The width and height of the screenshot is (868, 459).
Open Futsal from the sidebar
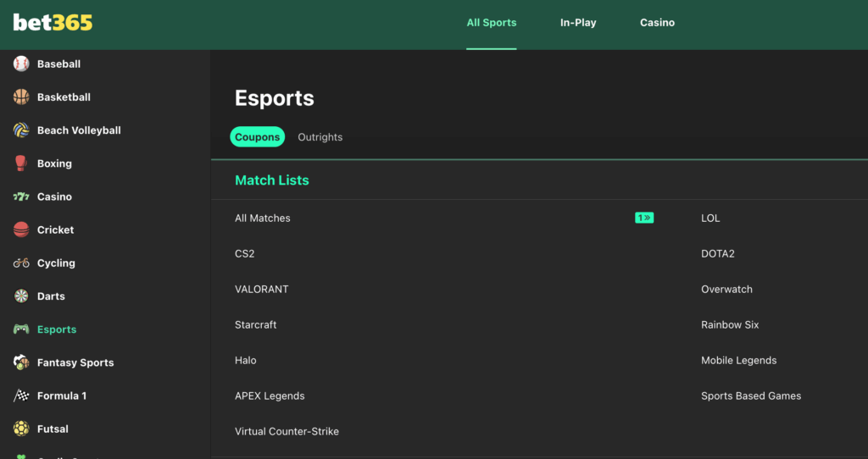[53, 429]
